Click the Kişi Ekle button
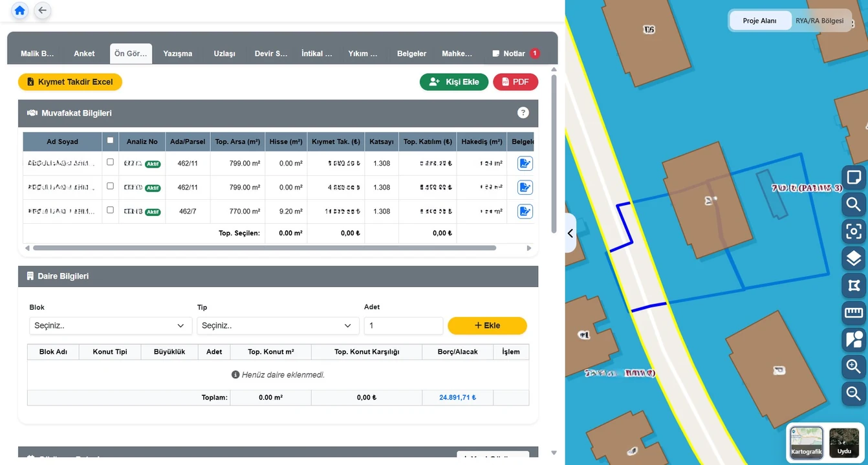Screen dimensions: 868x465 tap(454, 82)
